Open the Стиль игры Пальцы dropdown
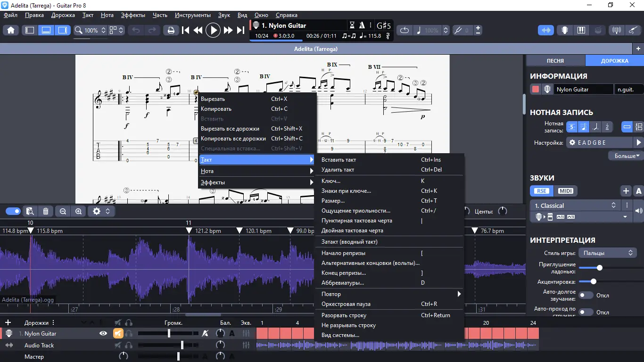The width and height of the screenshot is (644, 362). click(x=608, y=253)
